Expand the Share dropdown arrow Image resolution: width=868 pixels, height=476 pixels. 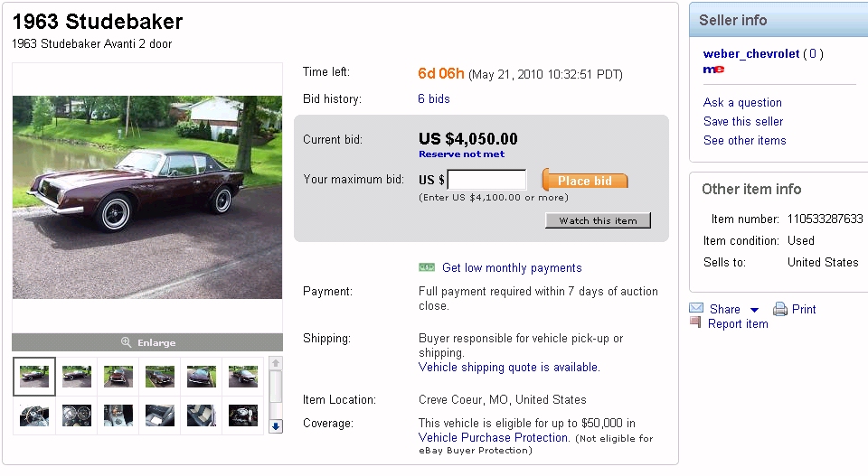click(755, 310)
